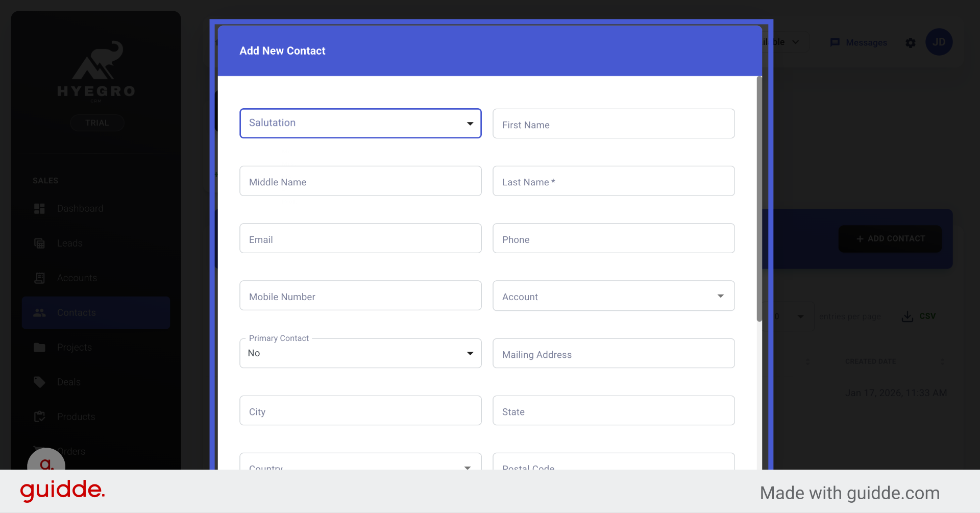Click the Deals tag icon
This screenshot has height=513, width=980.
(x=39, y=382)
